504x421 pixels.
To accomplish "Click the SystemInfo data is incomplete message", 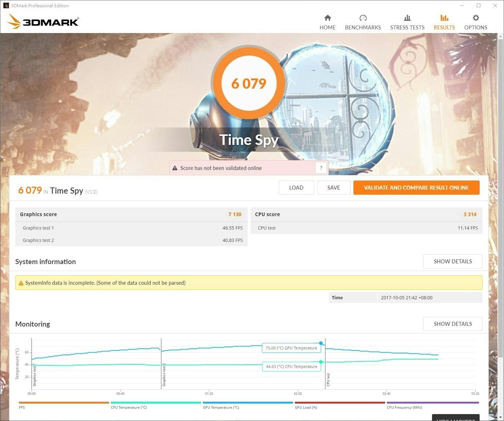I will [105, 283].
